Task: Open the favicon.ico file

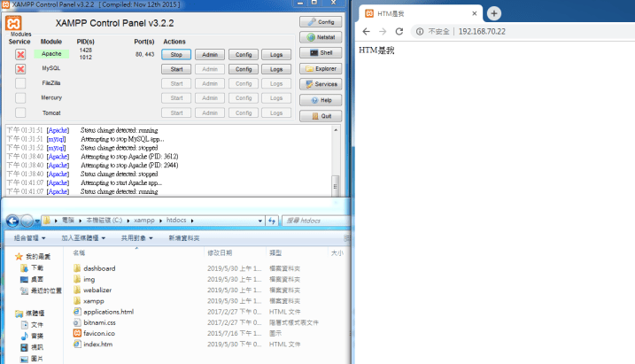Action: [97, 333]
